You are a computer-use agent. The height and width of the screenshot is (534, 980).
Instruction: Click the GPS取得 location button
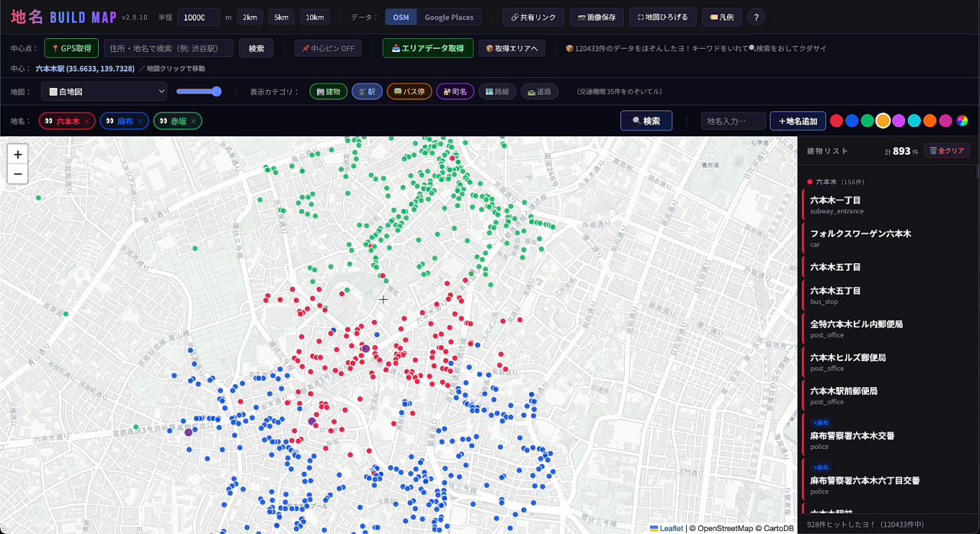point(72,48)
